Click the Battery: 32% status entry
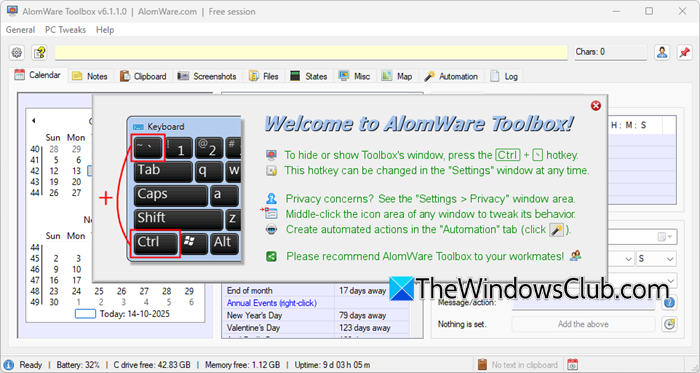The image size is (700, 373). 78,365
